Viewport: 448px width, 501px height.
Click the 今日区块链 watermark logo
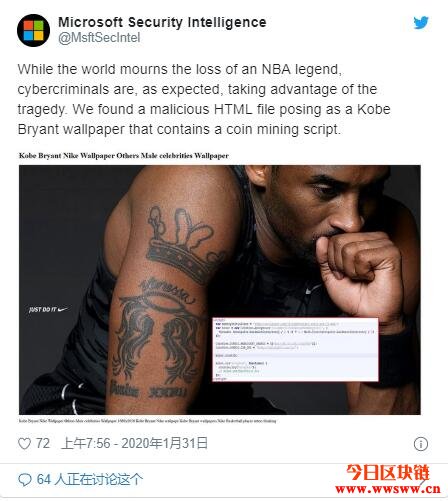[x=388, y=473]
